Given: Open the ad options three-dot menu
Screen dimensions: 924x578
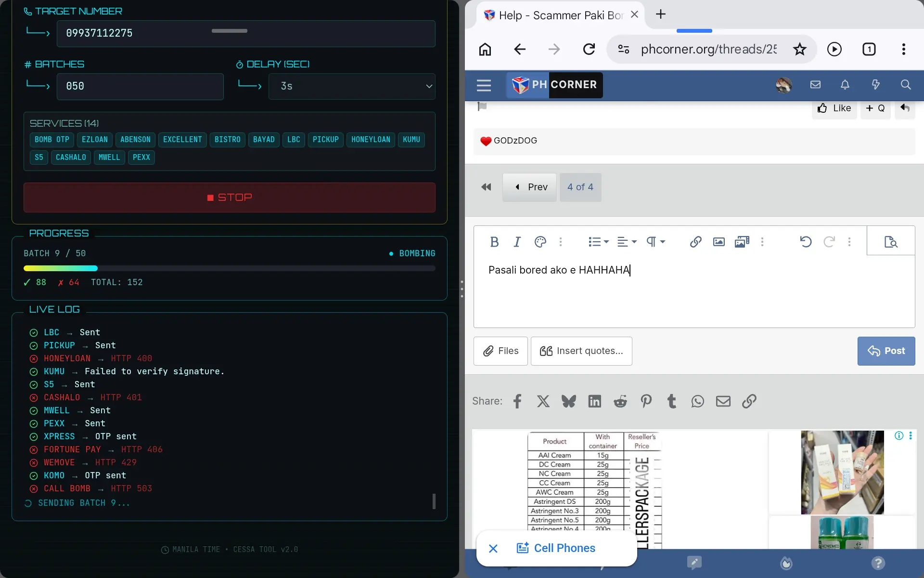Looking at the screenshot, I should [x=911, y=436].
